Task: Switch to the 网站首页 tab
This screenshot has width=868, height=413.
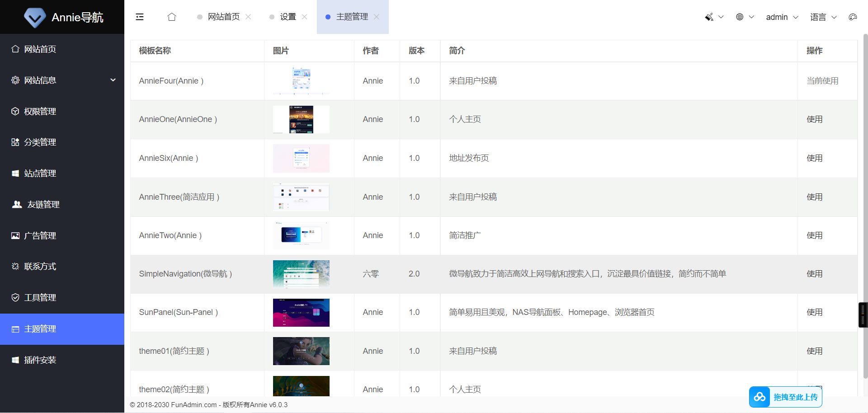Action: pyautogui.click(x=223, y=17)
